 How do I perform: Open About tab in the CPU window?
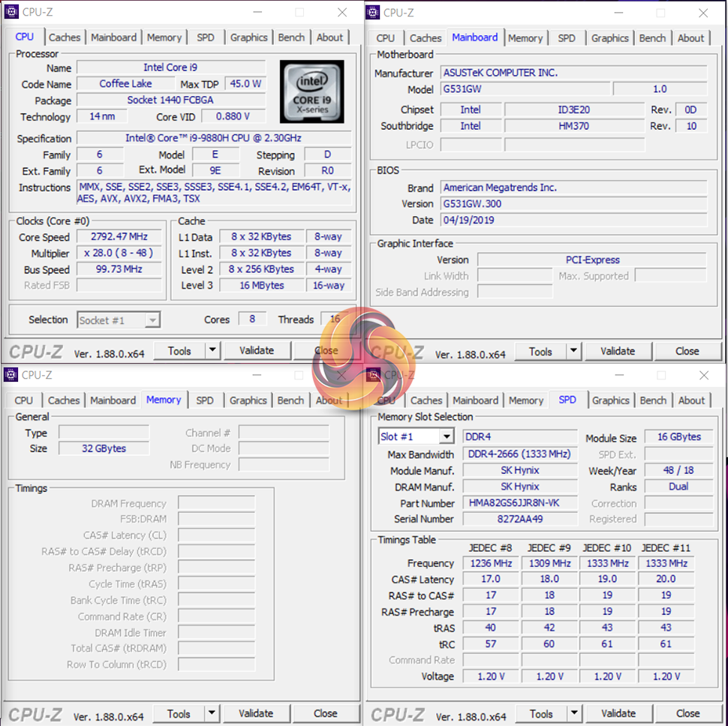(329, 37)
